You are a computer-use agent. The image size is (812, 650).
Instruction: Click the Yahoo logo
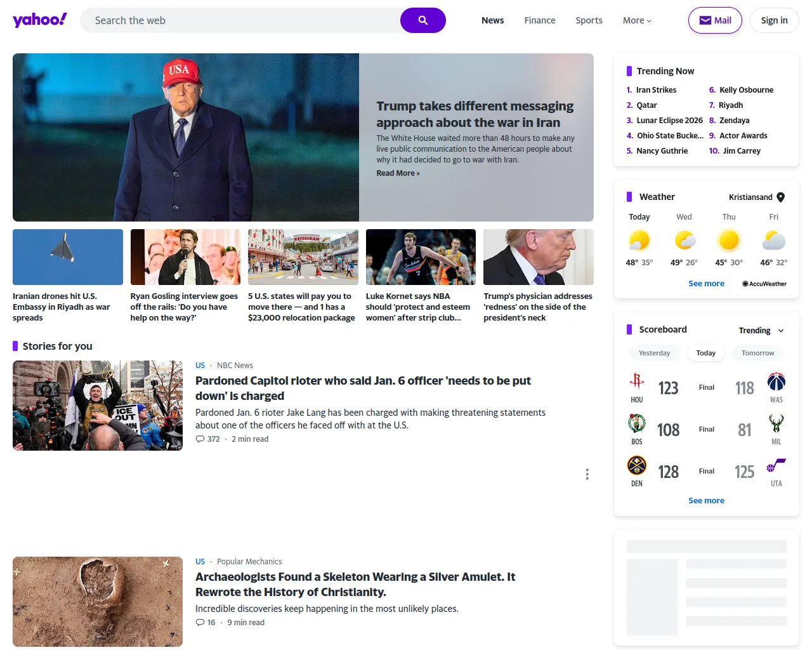(39, 20)
